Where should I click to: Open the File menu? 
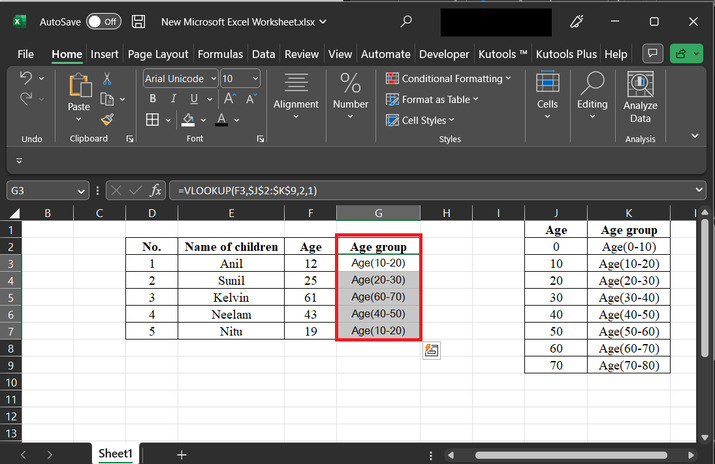pyautogui.click(x=26, y=54)
